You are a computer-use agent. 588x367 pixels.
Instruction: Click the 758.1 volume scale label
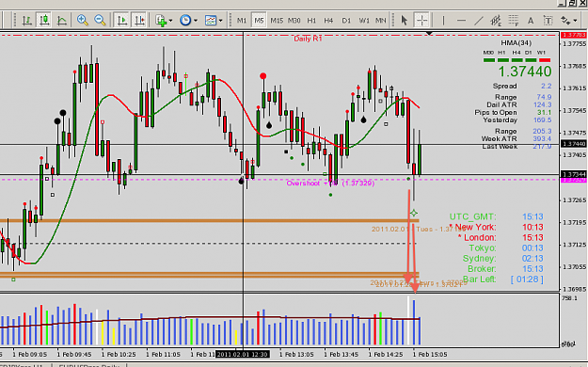[x=569, y=298]
